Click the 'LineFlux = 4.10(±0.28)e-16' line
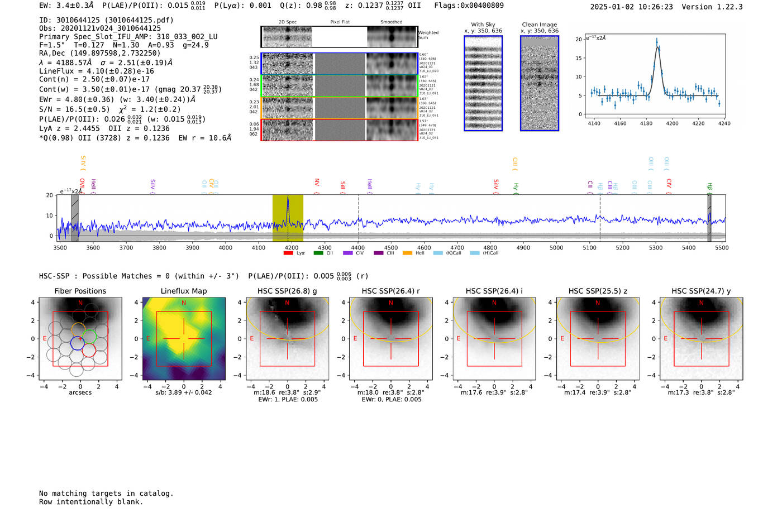782x532 pixels. coord(96,71)
